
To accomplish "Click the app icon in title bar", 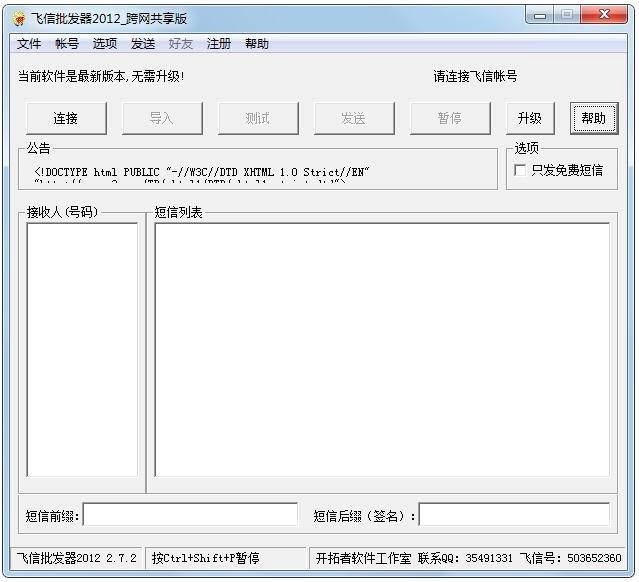I will [19, 19].
